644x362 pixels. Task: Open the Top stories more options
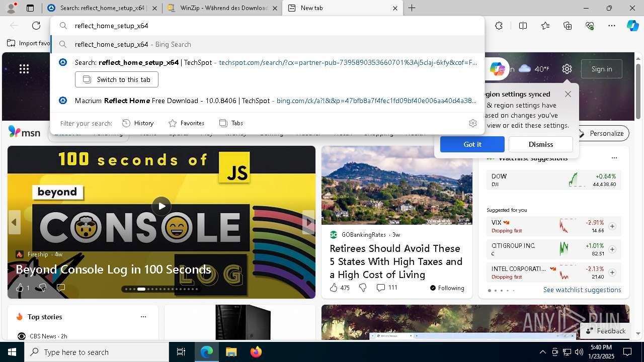pyautogui.click(x=143, y=317)
